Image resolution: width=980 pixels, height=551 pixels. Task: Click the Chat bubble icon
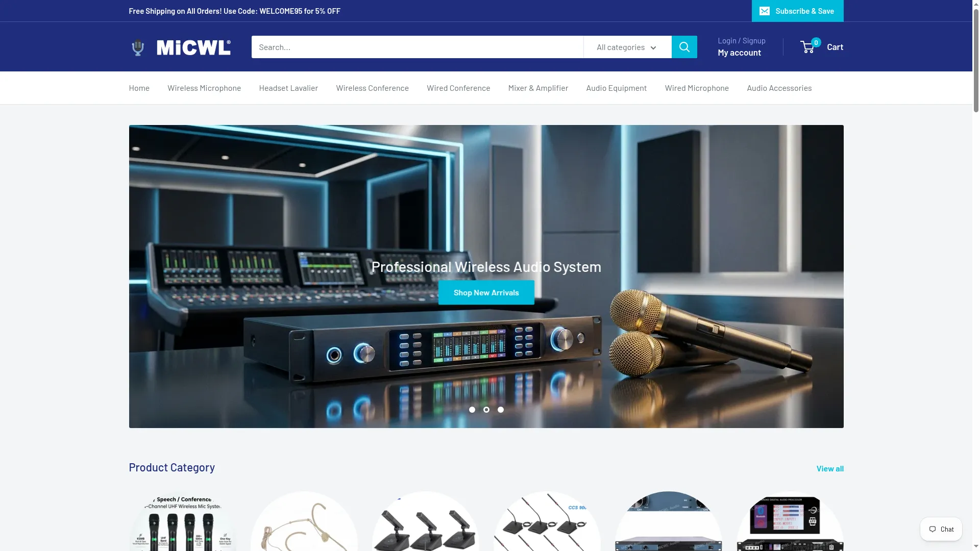click(x=933, y=529)
